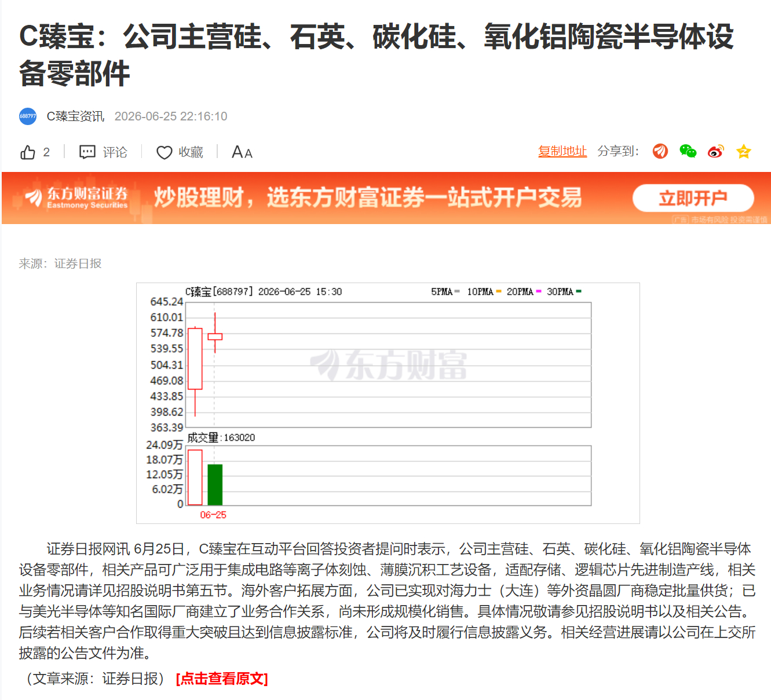
Task: Click the red volume bar in chart
Action: [195, 478]
